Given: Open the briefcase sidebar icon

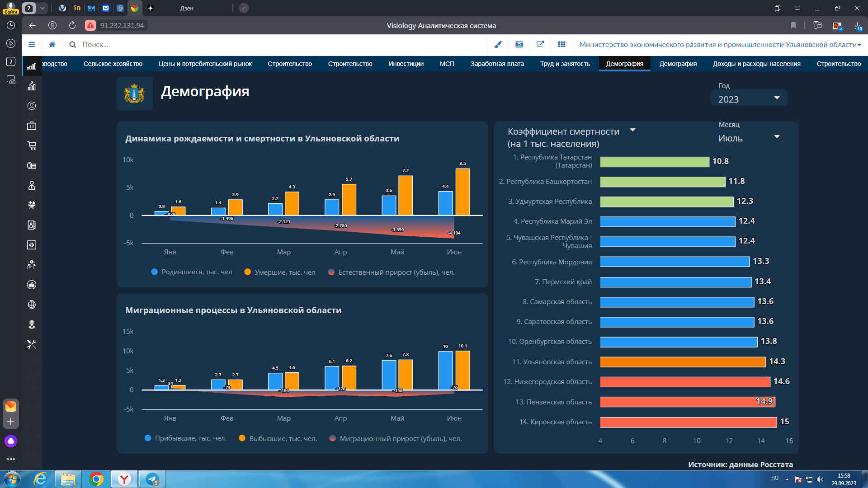Looking at the screenshot, I should click(32, 126).
